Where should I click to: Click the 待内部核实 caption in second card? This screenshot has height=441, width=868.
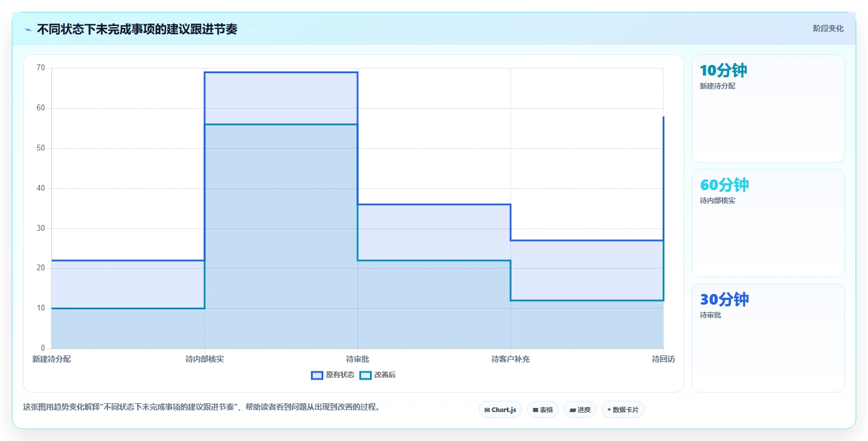pos(718,201)
